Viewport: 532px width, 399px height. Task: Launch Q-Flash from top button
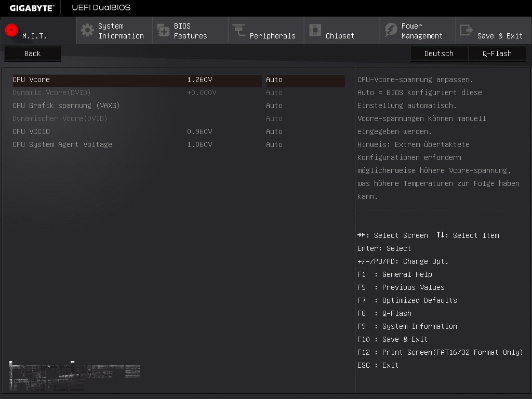coord(497,54)
